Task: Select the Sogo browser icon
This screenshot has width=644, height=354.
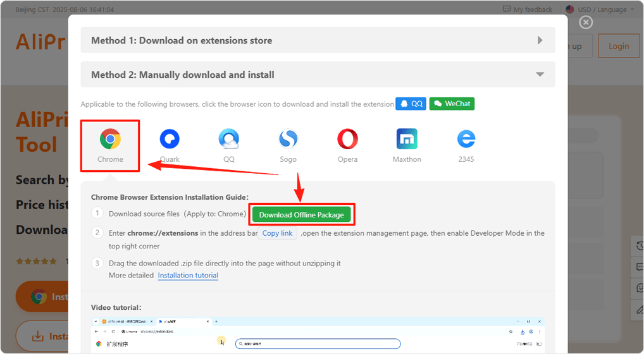Action: [288, 140]
